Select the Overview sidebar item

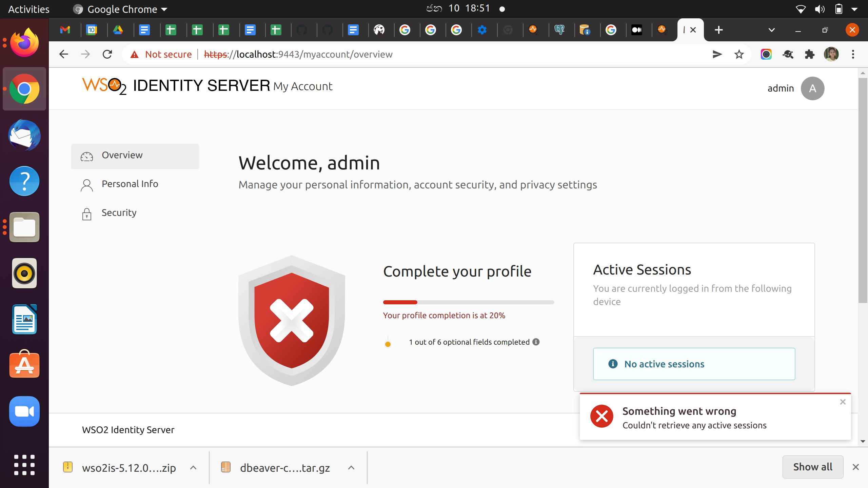pos(122,155)
